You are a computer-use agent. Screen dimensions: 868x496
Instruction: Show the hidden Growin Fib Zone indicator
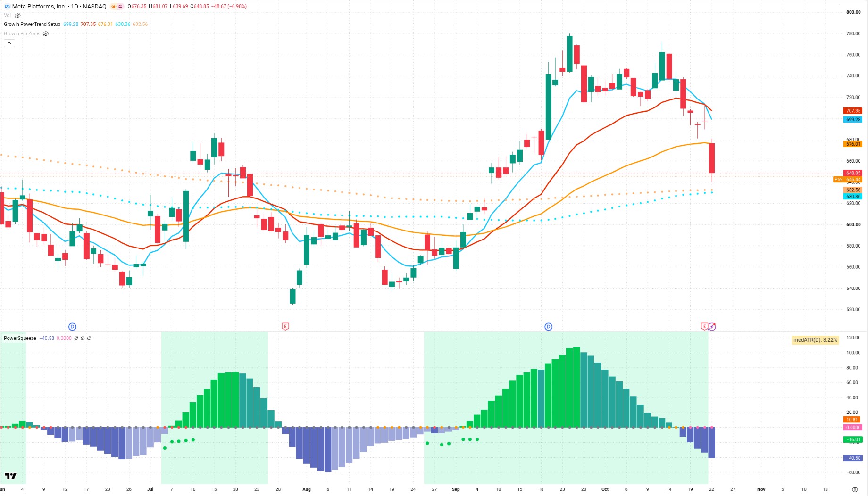click(x=46, y=33)
